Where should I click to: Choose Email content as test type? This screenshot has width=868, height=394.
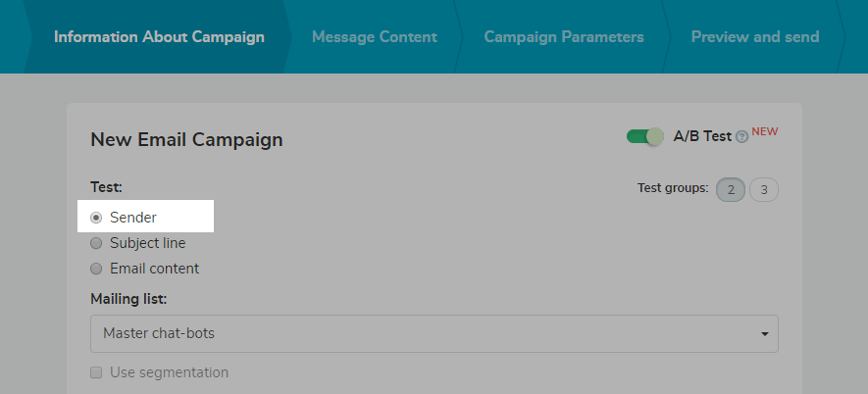(x=96, y=269)
